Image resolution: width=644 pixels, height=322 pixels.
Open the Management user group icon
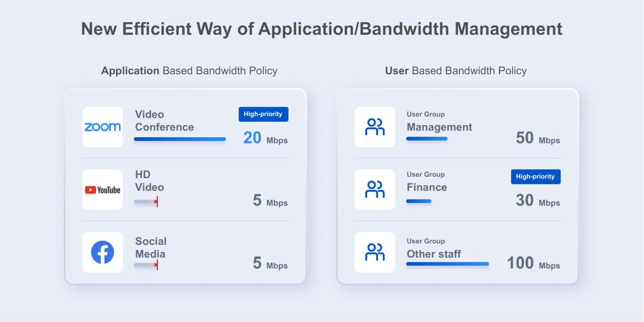click(375, 127)
